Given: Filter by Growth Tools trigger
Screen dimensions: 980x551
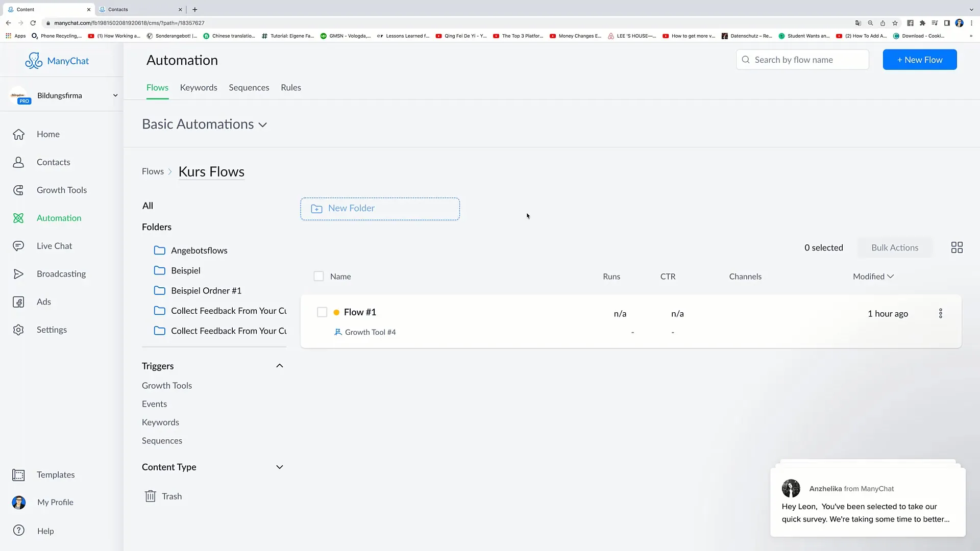Looking at the screenshot, I should [x=167, y=386].
